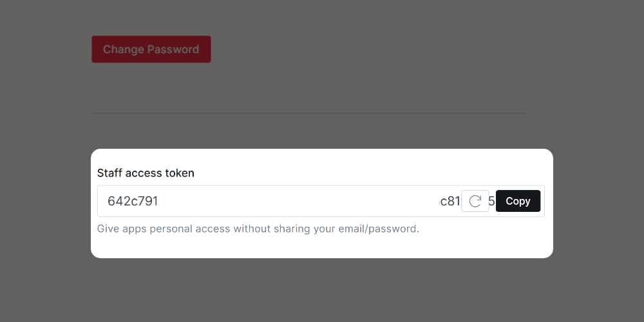
Task: Click the dark overlay above the token card
Action: 322,131
